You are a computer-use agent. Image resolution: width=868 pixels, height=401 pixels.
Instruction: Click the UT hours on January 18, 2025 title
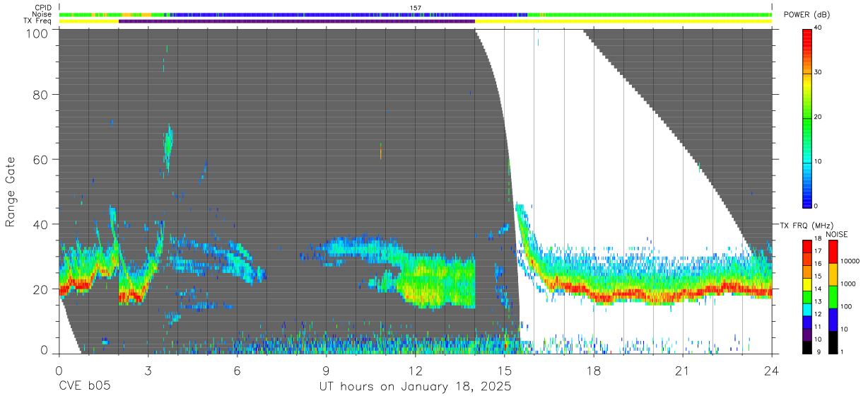coord(415,387)
